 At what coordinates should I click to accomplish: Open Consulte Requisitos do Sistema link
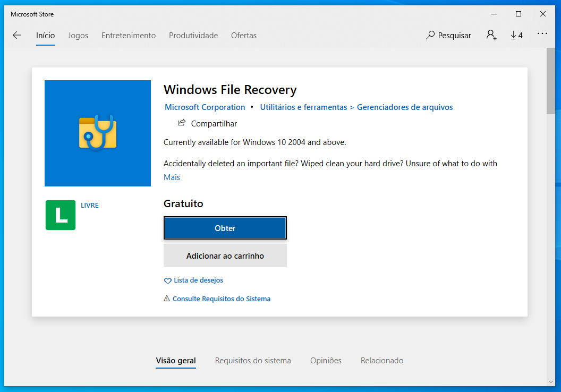222,299
